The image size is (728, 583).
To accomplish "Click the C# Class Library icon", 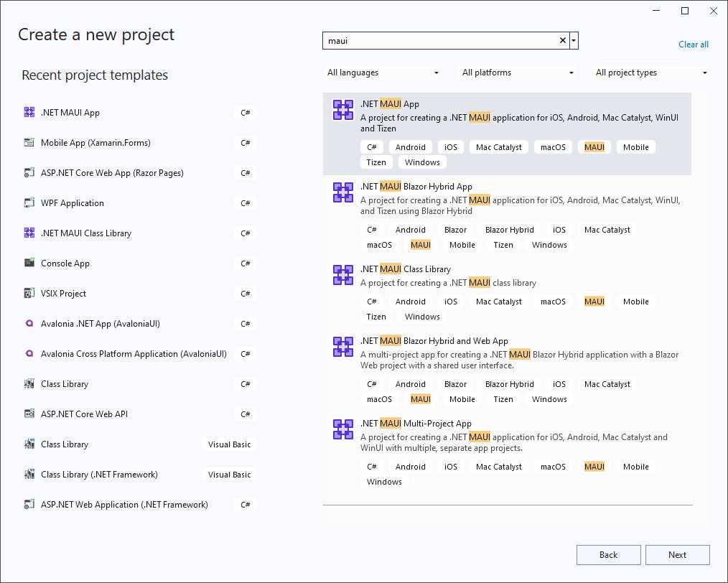I will coord(29,384).
